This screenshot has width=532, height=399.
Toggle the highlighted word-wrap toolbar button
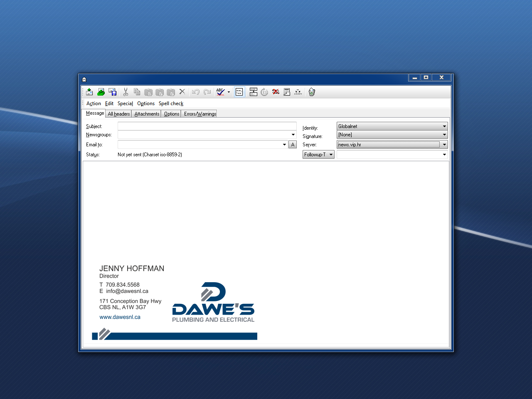tap(239, 92)
